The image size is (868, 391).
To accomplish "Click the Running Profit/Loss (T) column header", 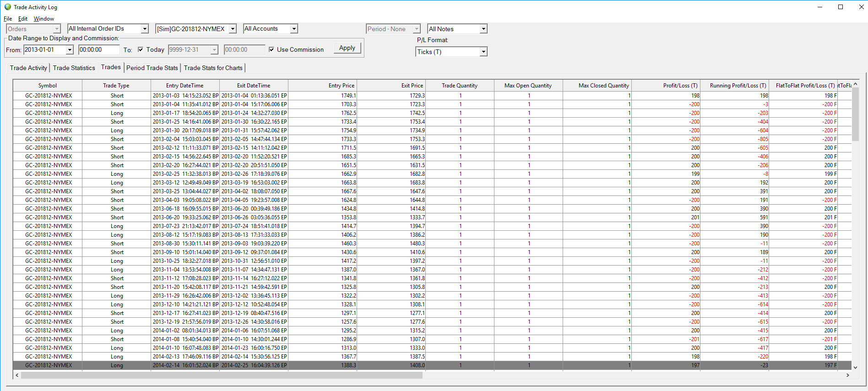I will click(x=734, y=86).
